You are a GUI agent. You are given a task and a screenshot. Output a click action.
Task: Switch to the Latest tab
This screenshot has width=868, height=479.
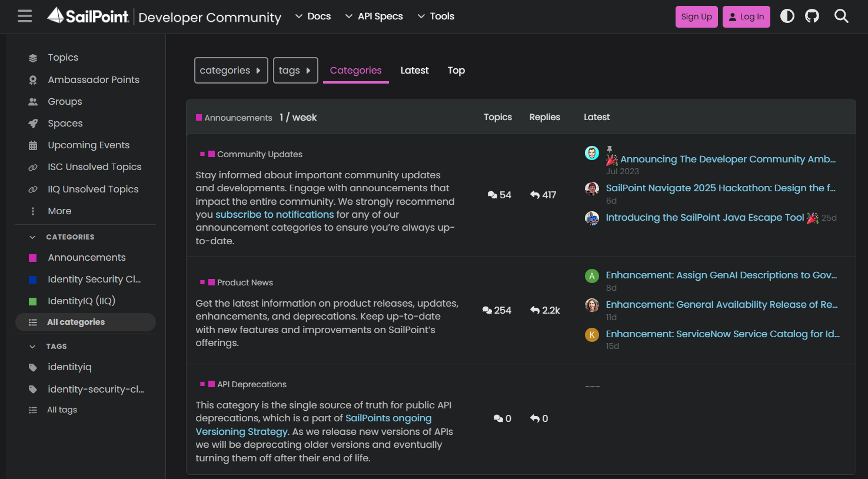point(414,70)
